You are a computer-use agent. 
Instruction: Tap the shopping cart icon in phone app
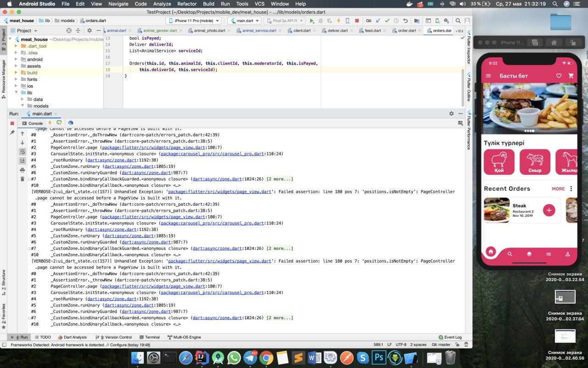571,76
